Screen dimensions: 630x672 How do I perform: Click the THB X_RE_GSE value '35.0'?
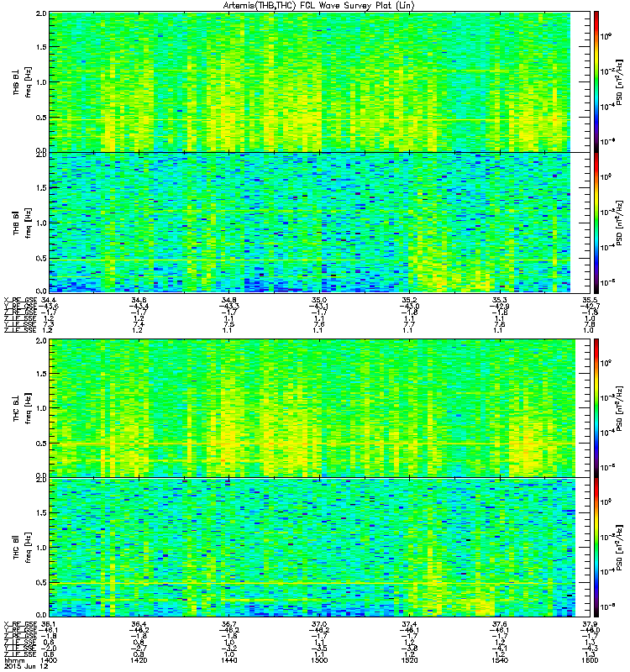319,300
